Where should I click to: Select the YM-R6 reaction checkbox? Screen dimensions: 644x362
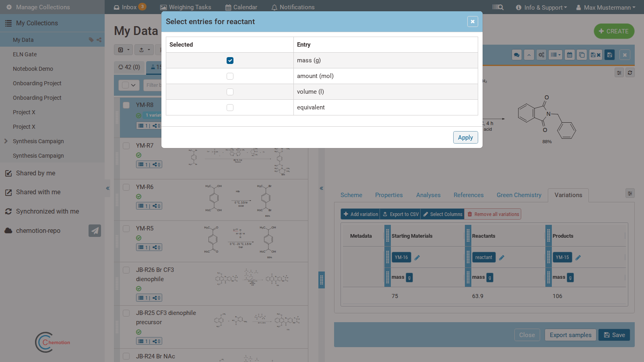coord(126,187)
